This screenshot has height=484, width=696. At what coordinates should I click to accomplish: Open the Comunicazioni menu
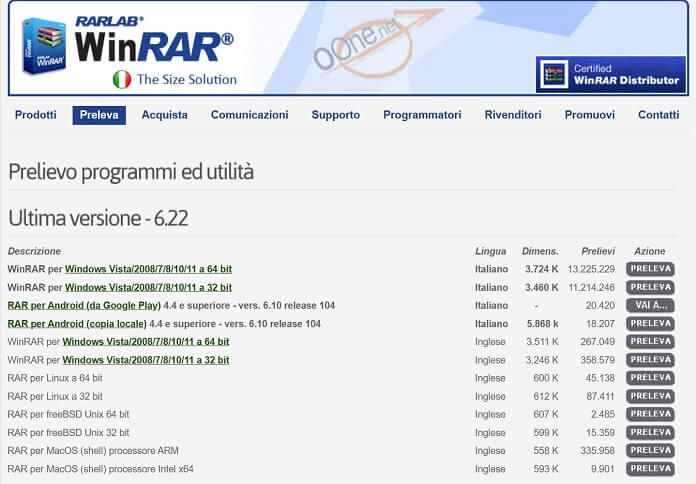point(249,115)
